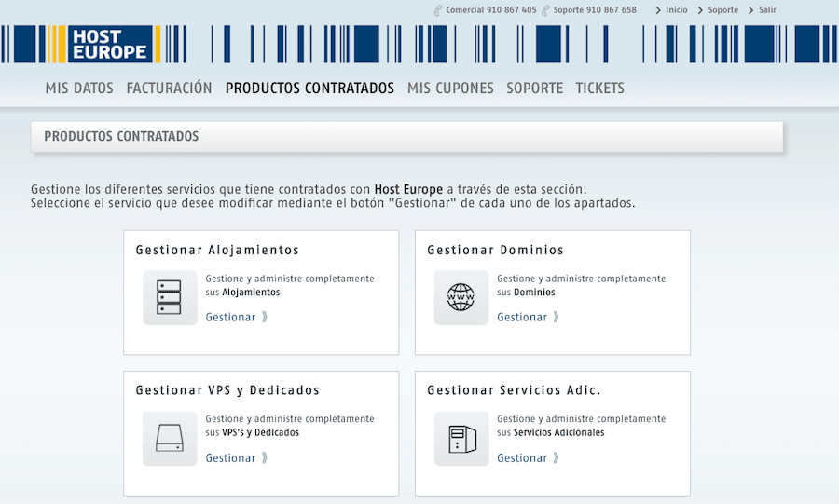Screen dimensions: 839x504
Task: Click the server rack icon for Alojamientos
Action: pos(169,298)
